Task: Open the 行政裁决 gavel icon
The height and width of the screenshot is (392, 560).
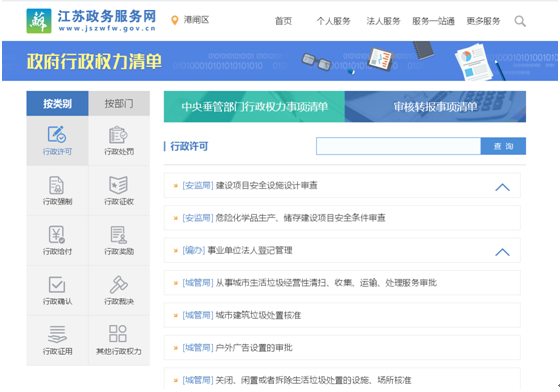Action: 118,285
